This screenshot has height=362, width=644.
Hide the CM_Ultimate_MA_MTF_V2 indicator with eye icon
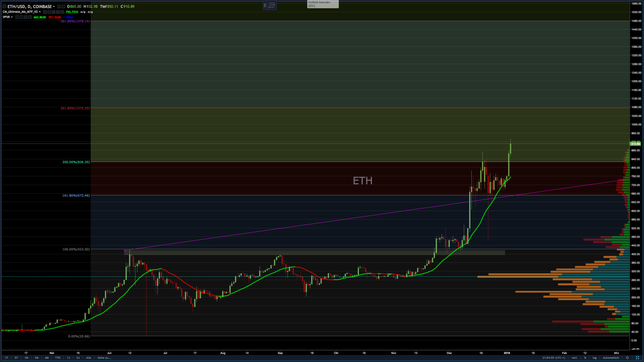point(45,12)
